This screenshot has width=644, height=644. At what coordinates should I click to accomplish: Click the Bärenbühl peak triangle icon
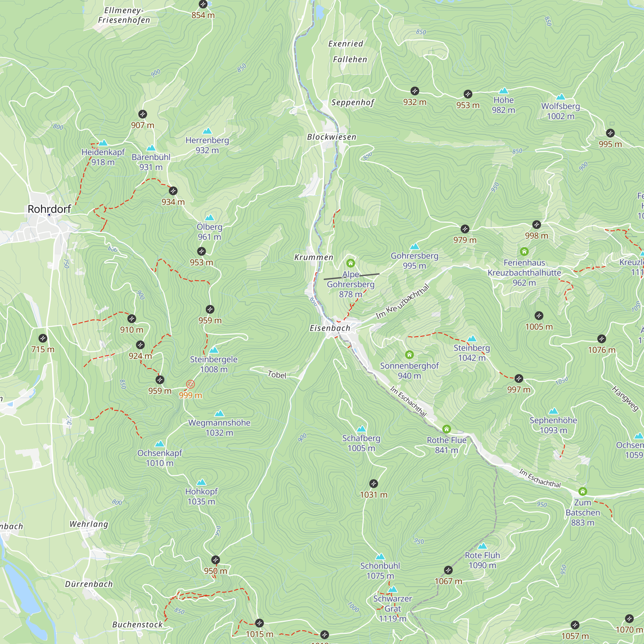[x=151, y=148]
